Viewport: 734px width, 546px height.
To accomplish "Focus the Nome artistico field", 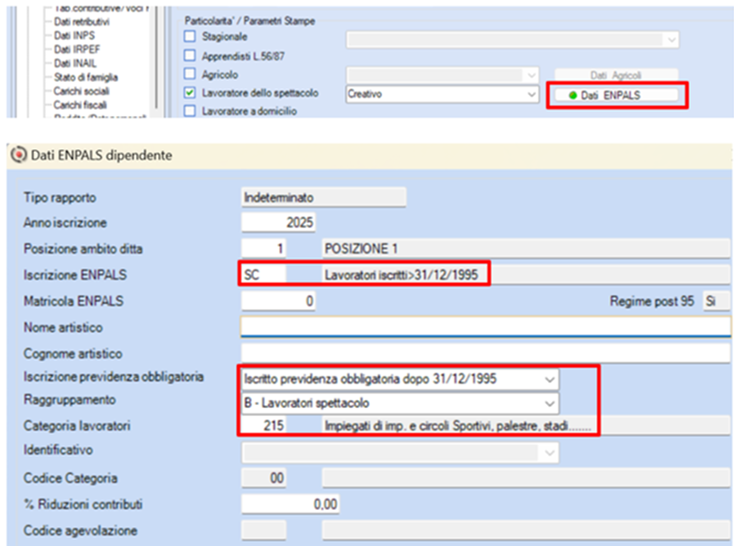I will pyautogui.click(x=485, y=326).
